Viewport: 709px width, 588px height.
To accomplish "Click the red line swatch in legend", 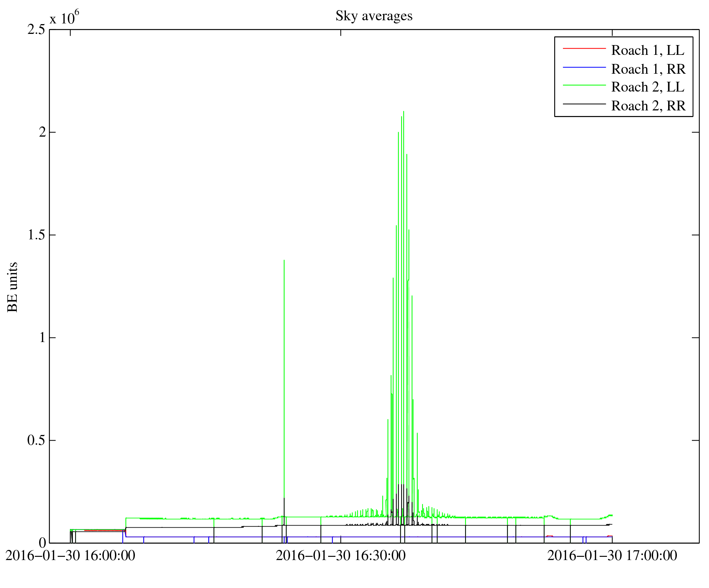I will pyautogui.click(x=584, y=49).
